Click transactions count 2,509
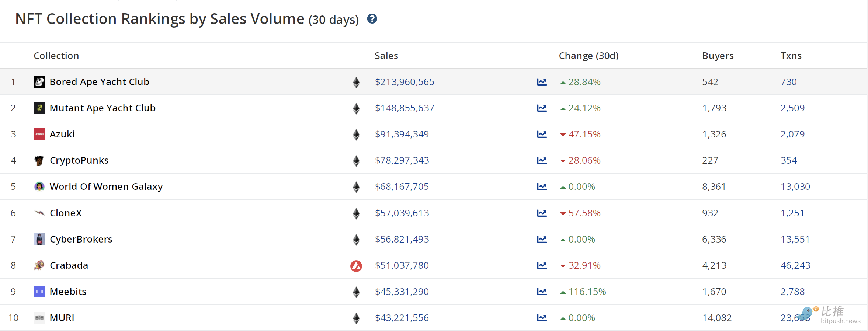 [x=792, y=108]
